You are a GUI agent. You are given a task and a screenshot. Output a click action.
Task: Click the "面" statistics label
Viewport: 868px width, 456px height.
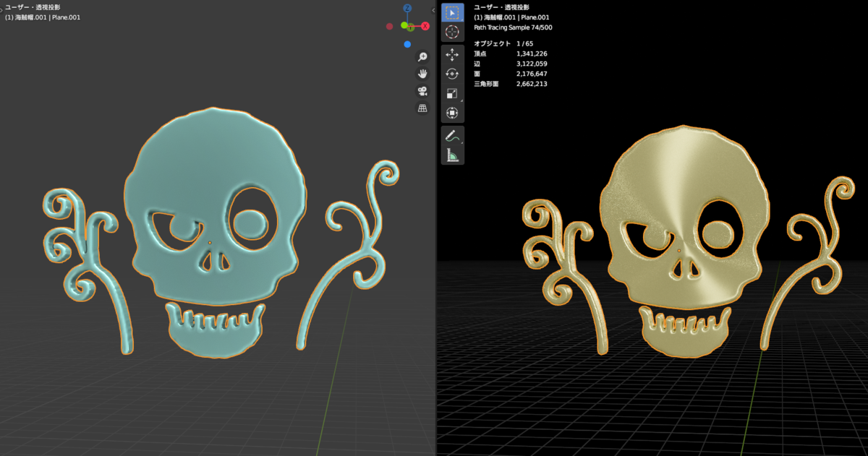tap(477, 74)
